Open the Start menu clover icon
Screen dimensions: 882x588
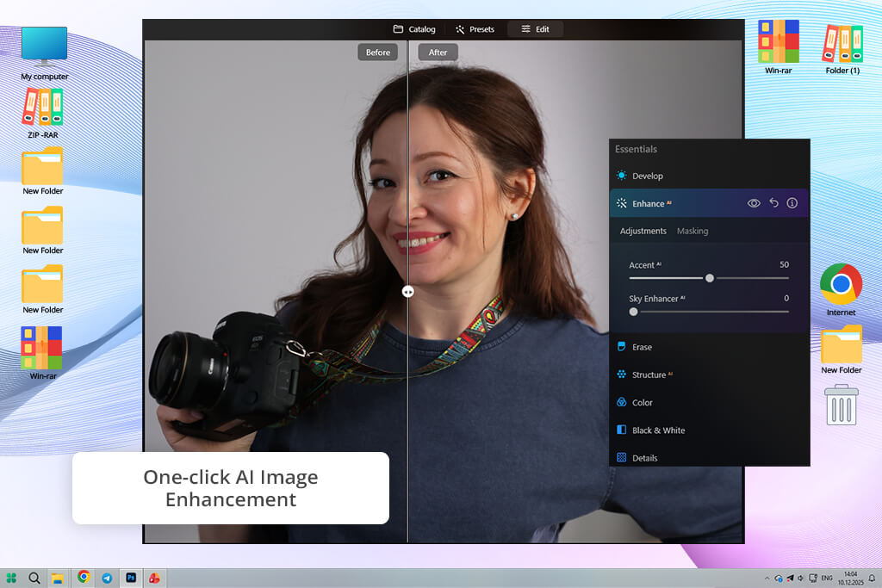pyautogui.click(x=11, y=578)
